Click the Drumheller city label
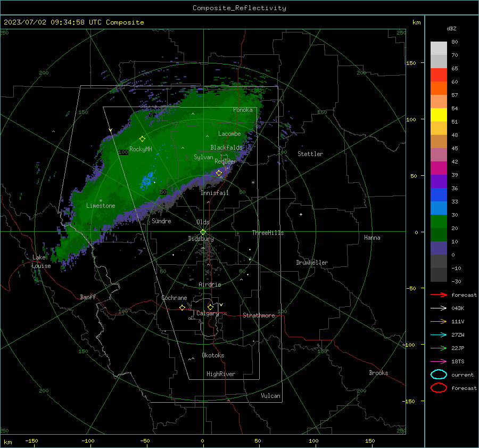Image resolution: width=479 pixels, height=448 pixels. click(x=312, y=263)
